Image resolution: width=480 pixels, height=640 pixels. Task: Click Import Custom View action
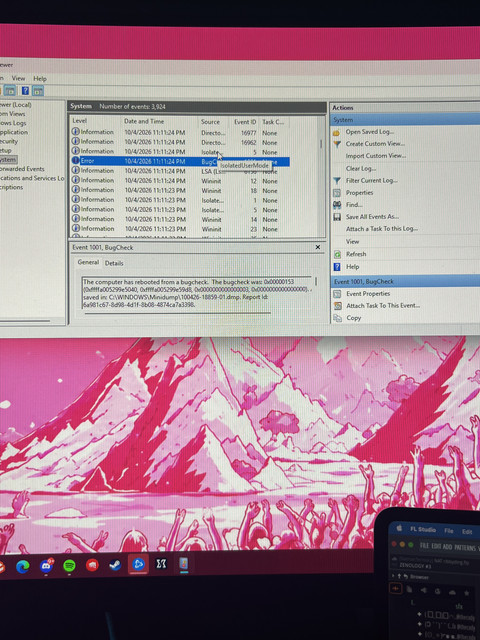pyautogui.click(x=376, y=156)
